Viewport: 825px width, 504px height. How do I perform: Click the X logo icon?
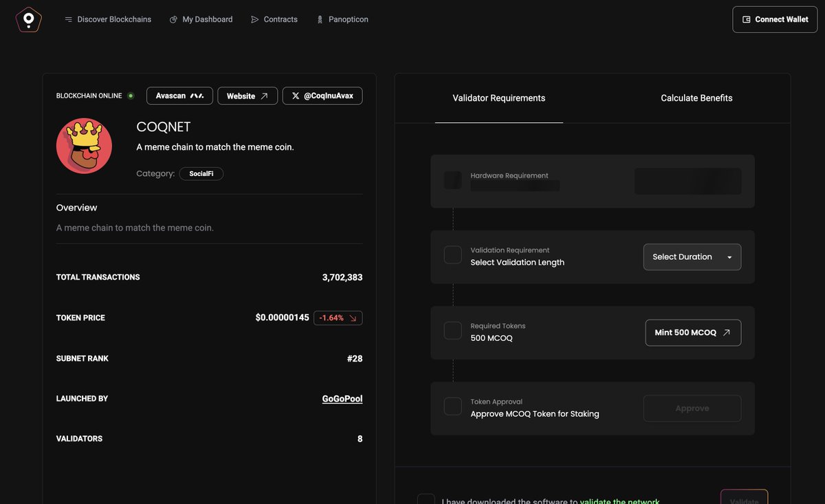[x=296, y=96]
